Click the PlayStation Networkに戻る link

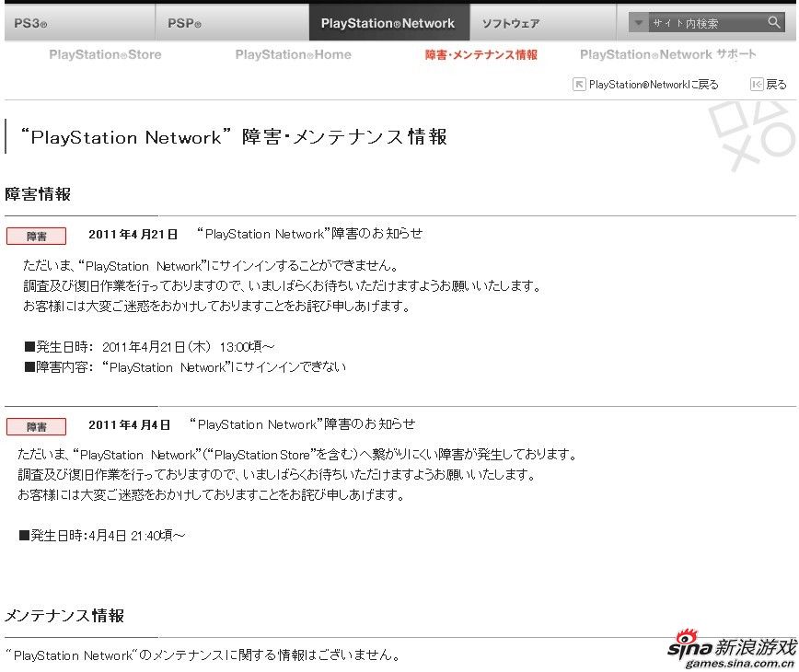click(x=654, y=85)
